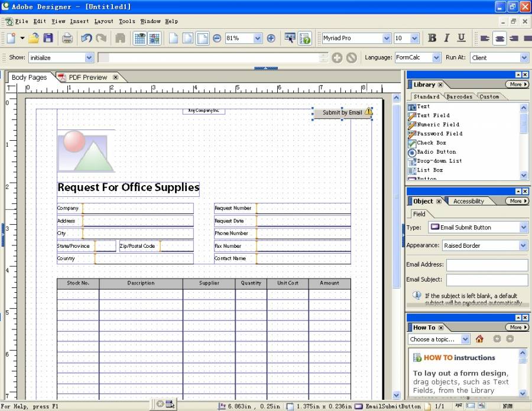
Task: Toggle Italic text formatting
Action: [x=446, y=38]
